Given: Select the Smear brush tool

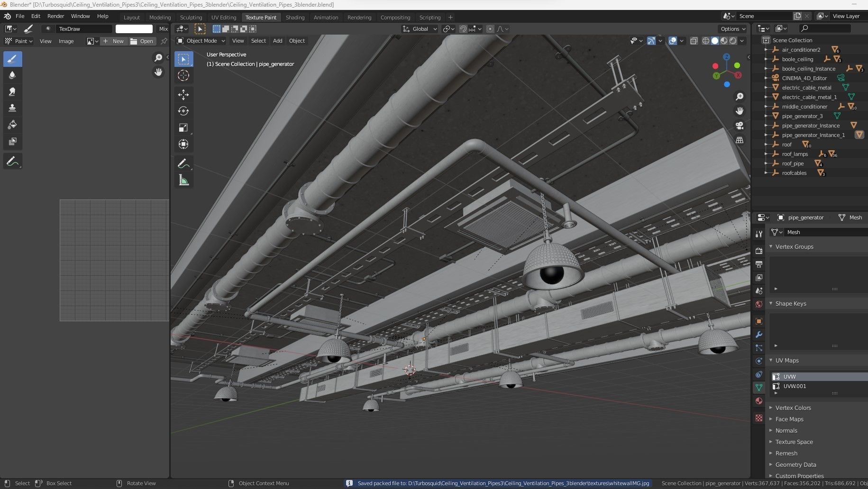Looking at the screenshot, I should click(12, 91).
